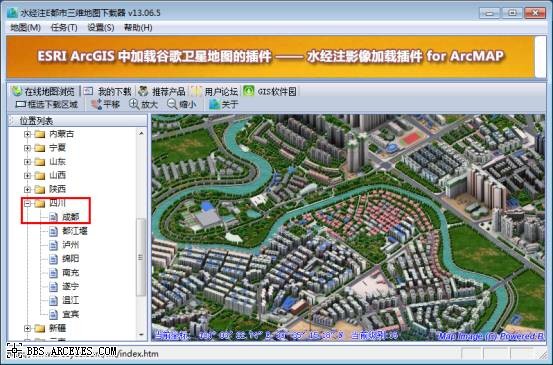Click the location list scroll down arrow

click(141, 334)
